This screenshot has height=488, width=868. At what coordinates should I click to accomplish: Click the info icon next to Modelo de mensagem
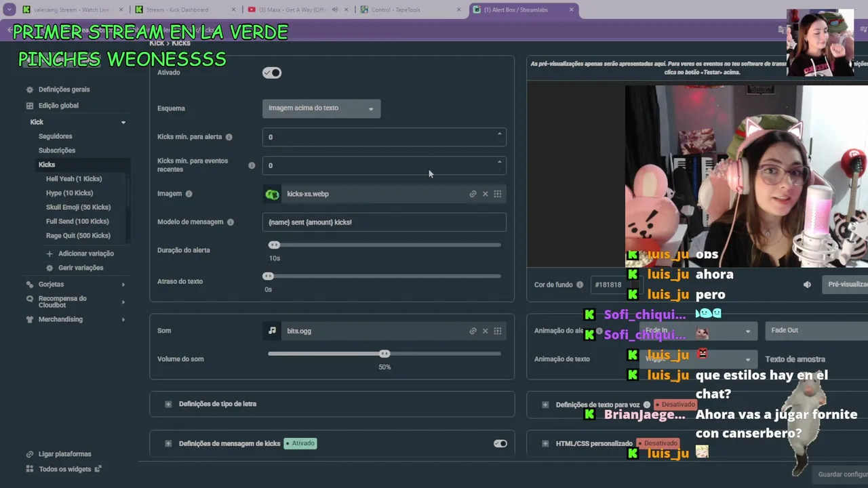click(x=230, y=222)
